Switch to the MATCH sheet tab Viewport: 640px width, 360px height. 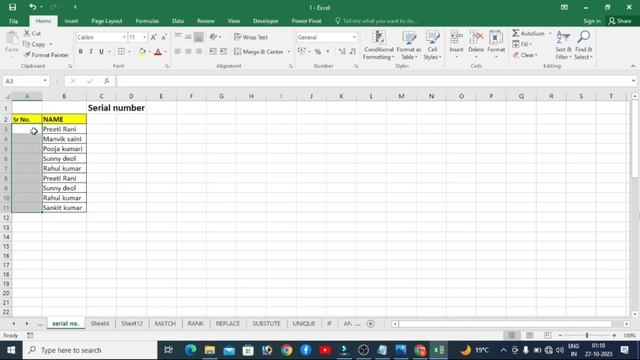pyautogui.click(x=165, y=323)
